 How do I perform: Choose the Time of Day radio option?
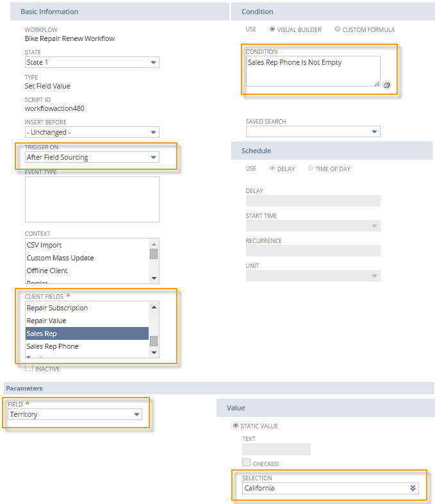point(311,169)
